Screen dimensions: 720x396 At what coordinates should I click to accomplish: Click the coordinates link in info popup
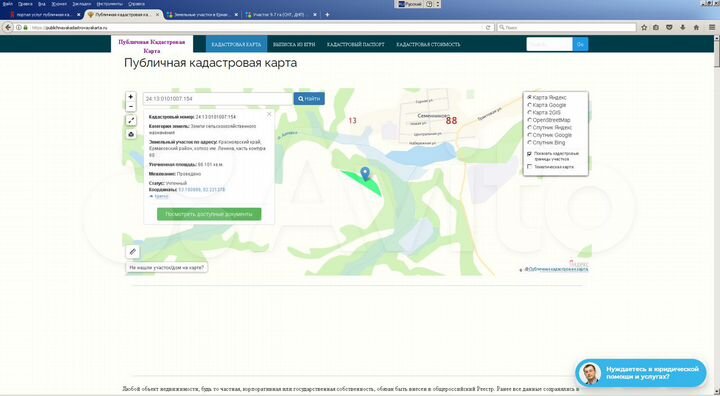[x=202, y=189]
